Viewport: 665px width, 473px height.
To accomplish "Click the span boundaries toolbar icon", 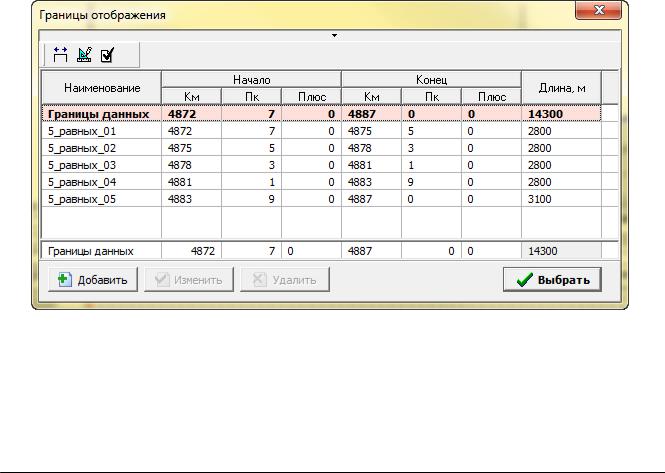I will 60,55.
